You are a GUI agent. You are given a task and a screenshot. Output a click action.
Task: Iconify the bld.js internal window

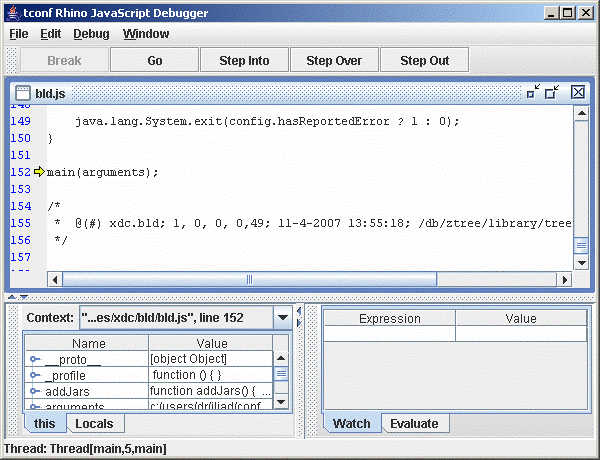(533, 92)
